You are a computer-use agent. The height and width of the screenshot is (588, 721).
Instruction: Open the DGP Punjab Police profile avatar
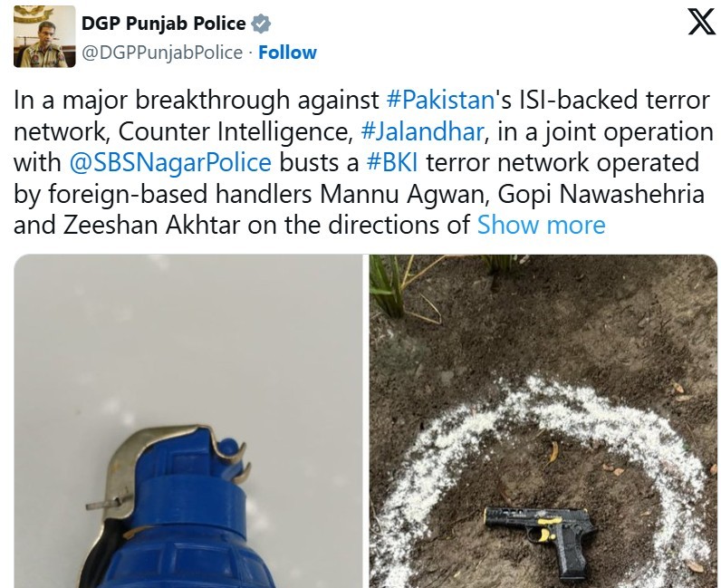tap(44, 36)
